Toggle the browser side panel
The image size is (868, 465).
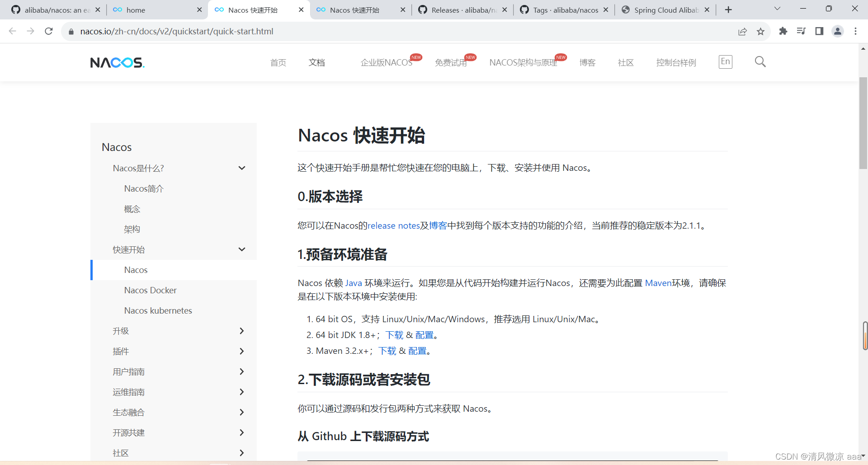pyautogui.click(x=819, y=31)
